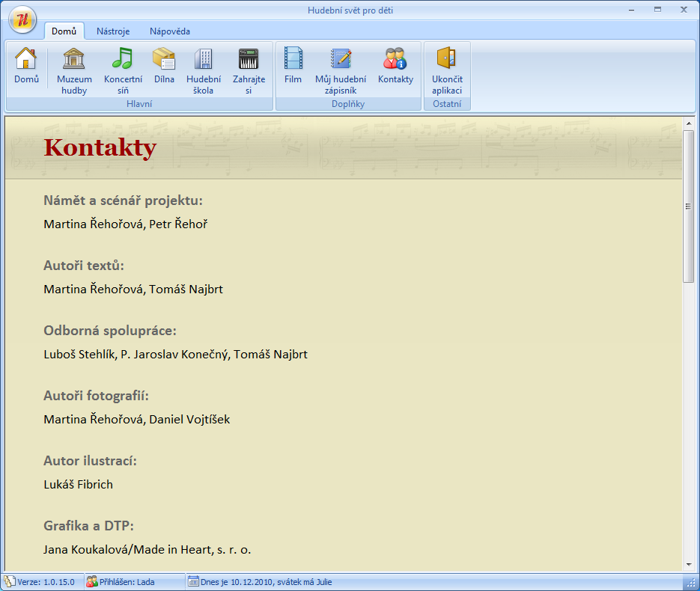This screenshot has width=700, height=591.
Task: Click the window title 'Hudební svět pro děti'
Action: [350, 10]
